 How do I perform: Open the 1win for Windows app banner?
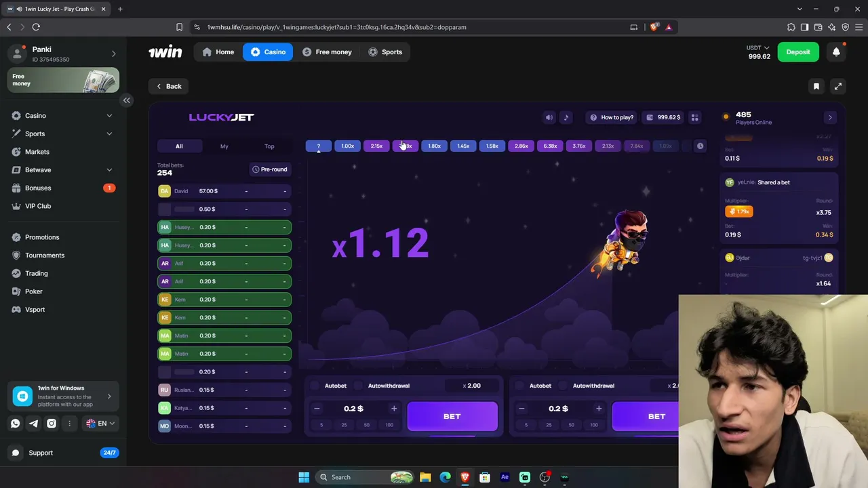pos(64,396)
